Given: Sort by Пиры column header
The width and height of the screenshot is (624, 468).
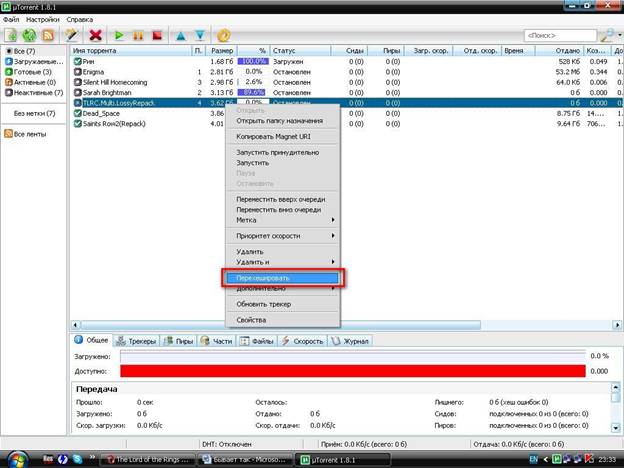Looking at the screenshot, I should [x=386, y=51].
